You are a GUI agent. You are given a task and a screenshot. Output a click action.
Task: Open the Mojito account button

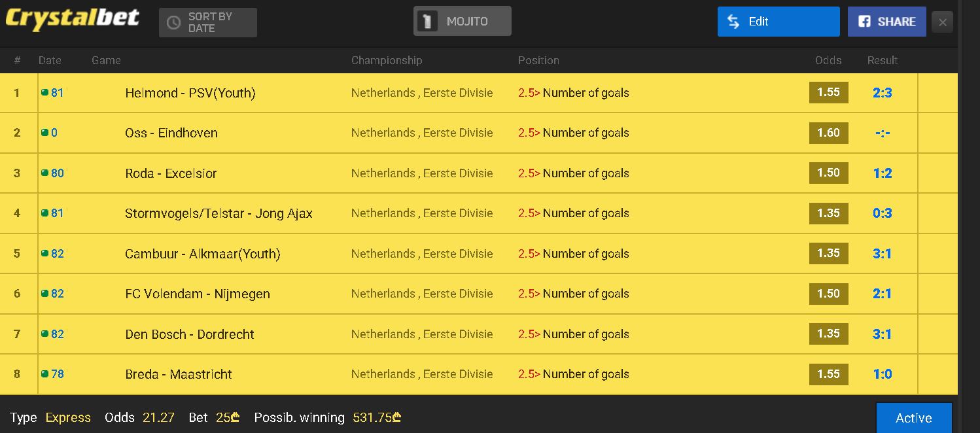point(463,22)
